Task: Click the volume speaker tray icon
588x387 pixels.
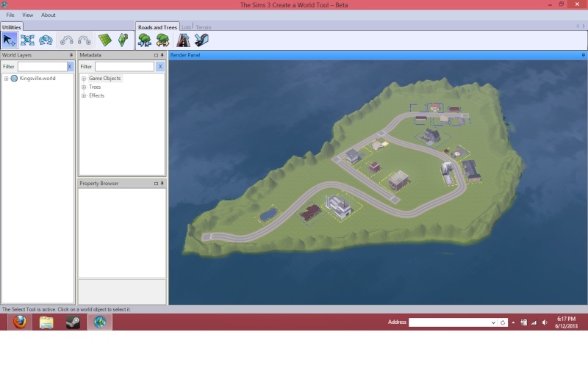Action: click(x=545, y=322)
